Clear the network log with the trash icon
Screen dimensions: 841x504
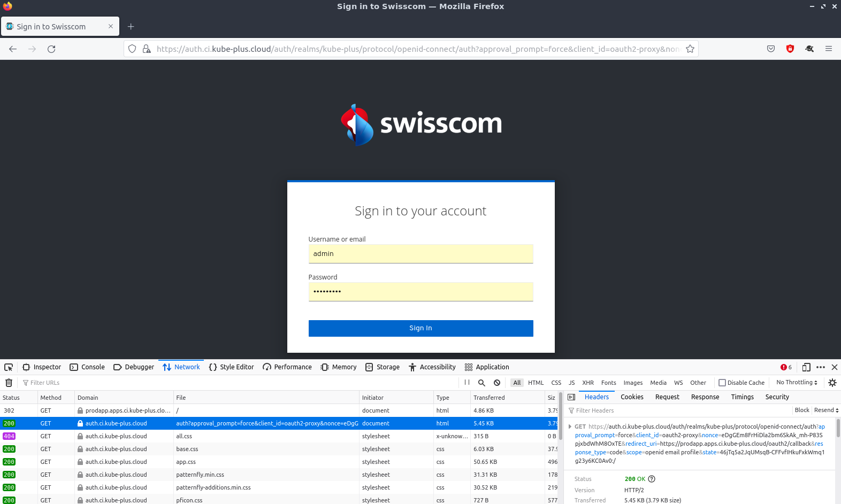pyautogui.click(x=9, y=383)
